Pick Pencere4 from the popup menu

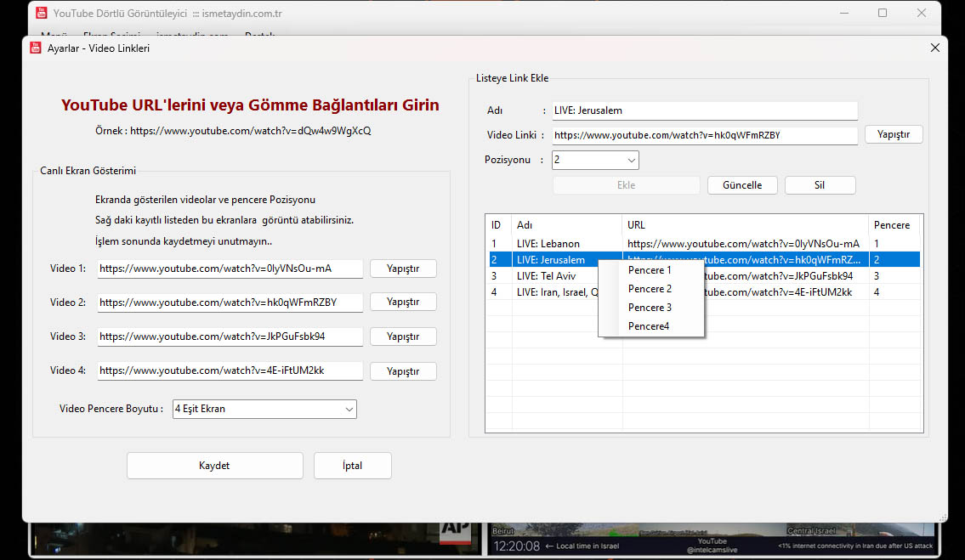(649, 326)
